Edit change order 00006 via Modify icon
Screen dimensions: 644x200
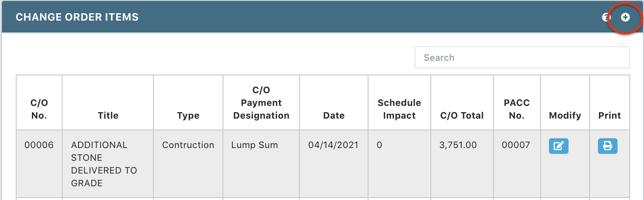(559, 146)
